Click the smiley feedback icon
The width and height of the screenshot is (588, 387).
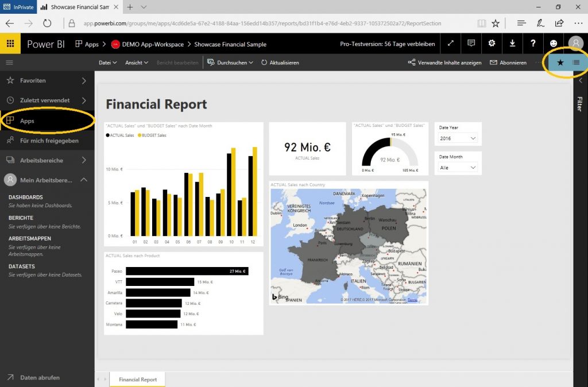coord(553,43)
